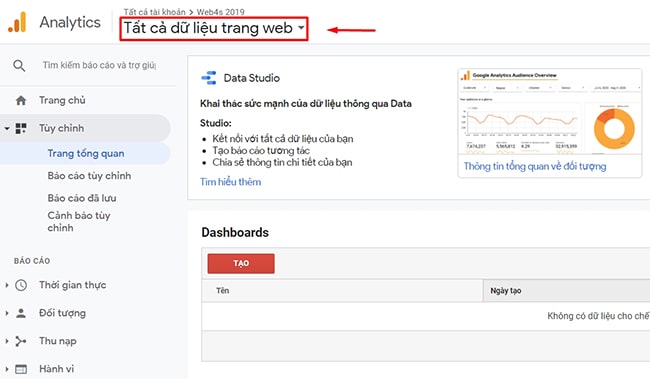Click the Hành vi label
This screenshot has width=650, height=379.
(x=56, y=369)
